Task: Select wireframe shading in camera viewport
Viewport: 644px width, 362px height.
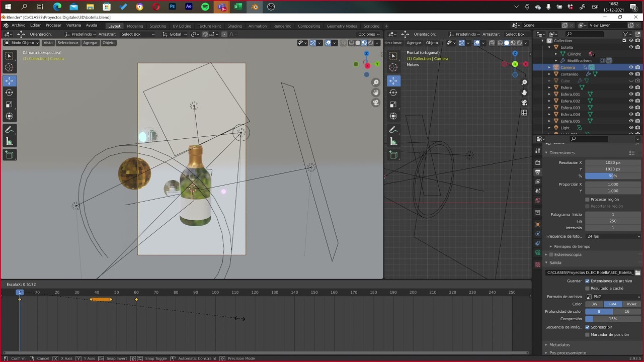Action: click(351, 43)
